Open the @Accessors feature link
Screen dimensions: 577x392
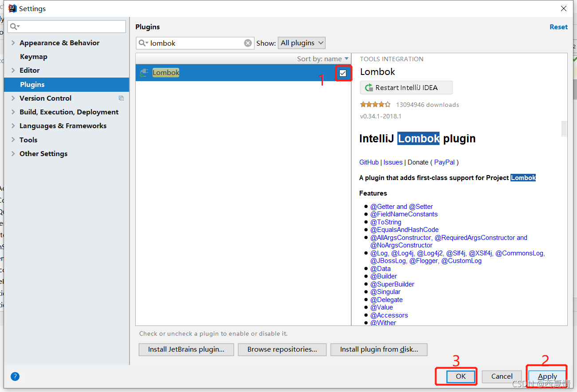(389, 315)
